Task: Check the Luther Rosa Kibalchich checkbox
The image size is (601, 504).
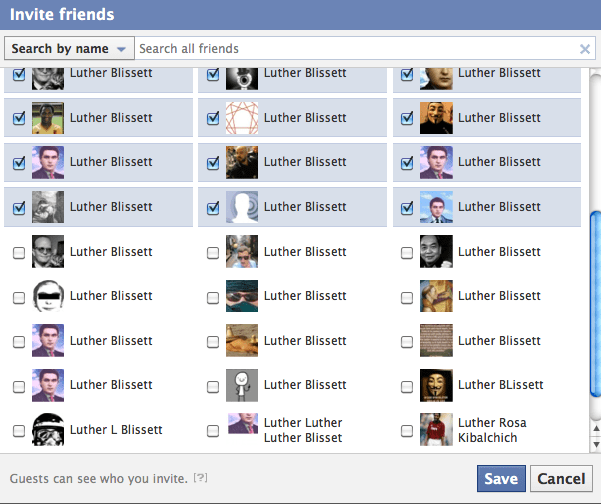Action: 407,431
